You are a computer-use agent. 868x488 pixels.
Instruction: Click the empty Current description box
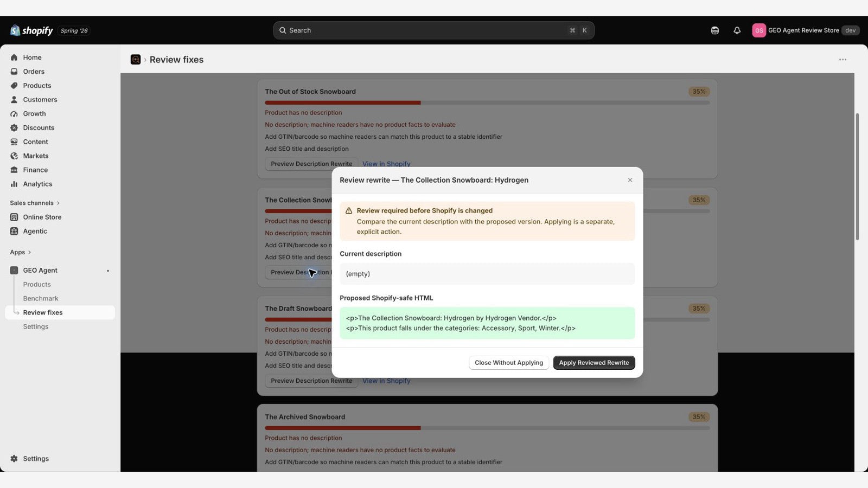487,274
